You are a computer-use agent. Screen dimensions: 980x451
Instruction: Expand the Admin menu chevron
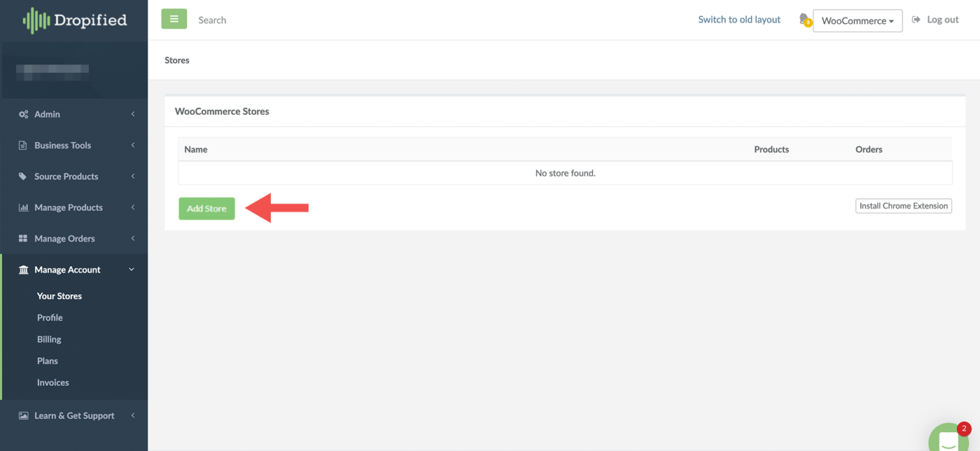click(x=133, y=114)
